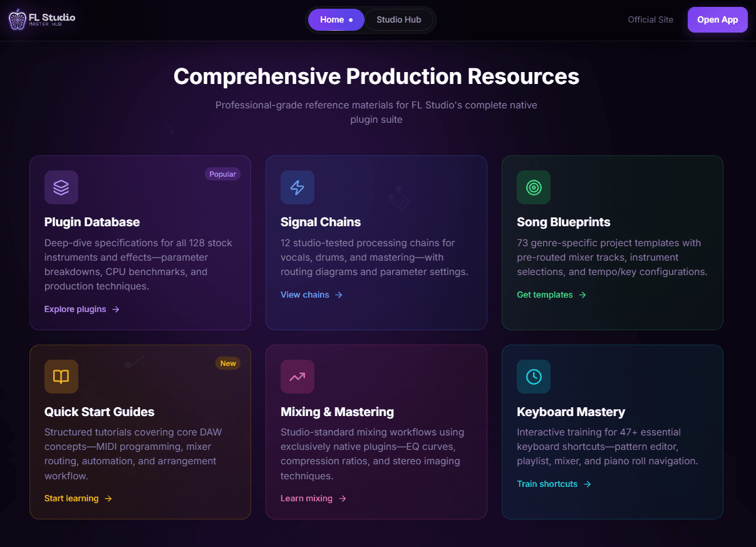Click the arrow beside Explore plugins

coord(116,310)
